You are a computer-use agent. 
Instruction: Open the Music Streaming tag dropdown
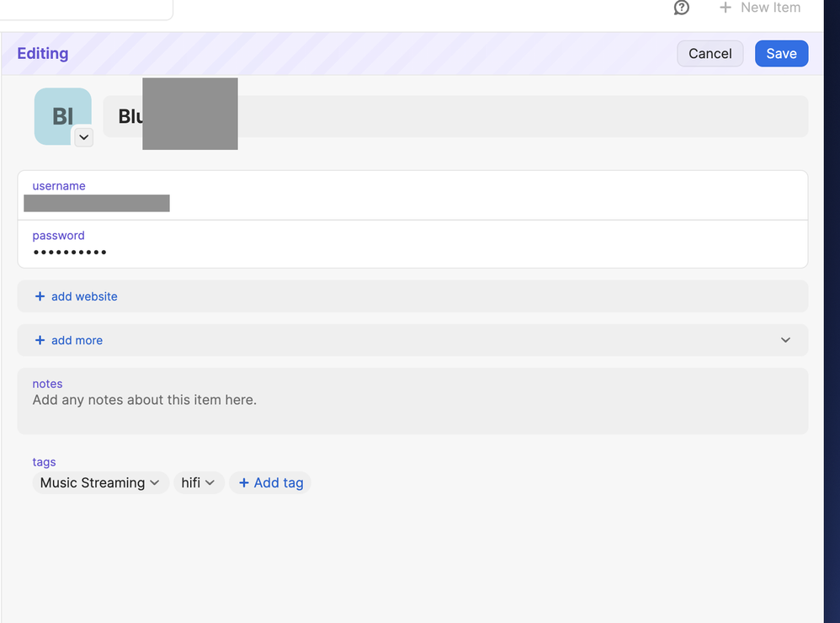tap(154, 483)
